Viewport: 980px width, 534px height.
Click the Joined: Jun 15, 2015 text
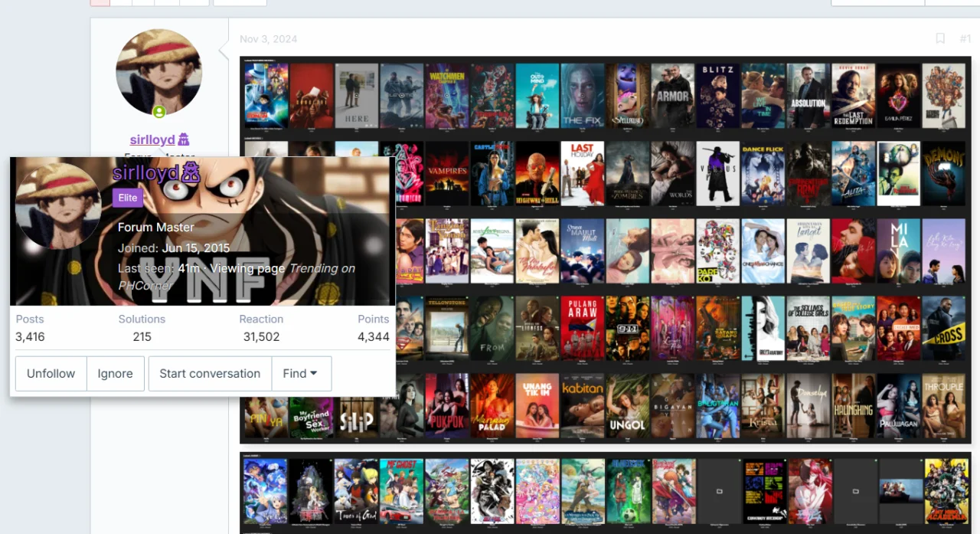174,248
